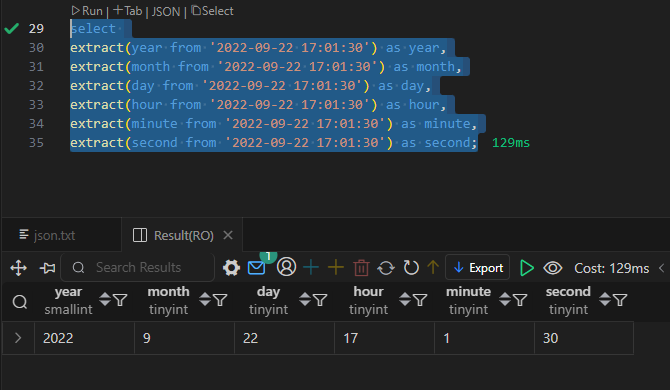Click the settings gear icon in results toolbar
The width and height of the screenshot is (670, 390).
click(x=231, y=268)
